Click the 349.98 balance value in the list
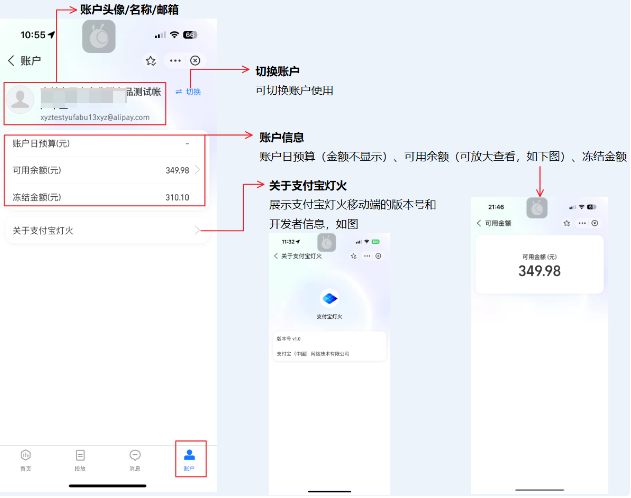 177,171
